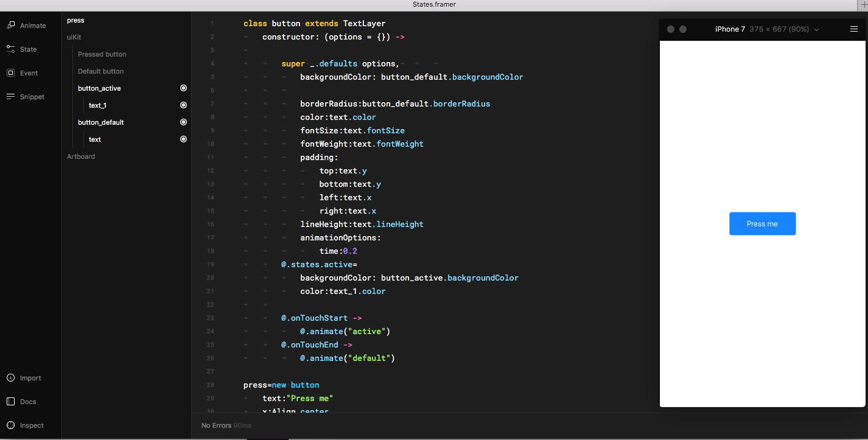The width and height of the screenshot is (868, 440).
Task: Switch to the State panel
Action: pos(24,49)
